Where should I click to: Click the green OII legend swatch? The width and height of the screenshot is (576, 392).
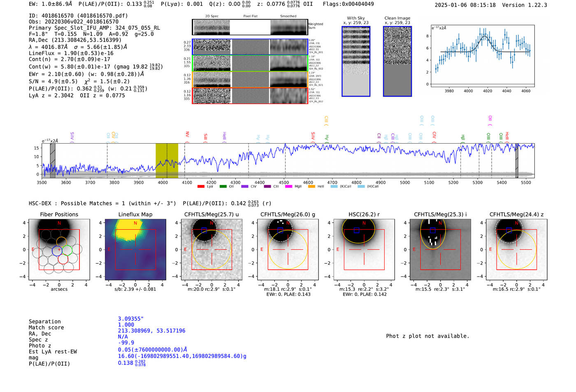coord(223,186)
